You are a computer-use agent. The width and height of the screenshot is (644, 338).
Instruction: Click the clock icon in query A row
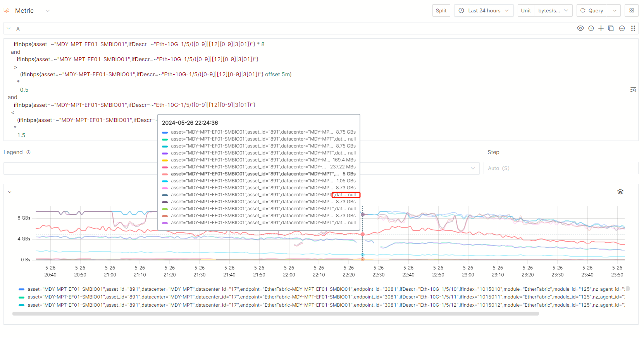tap(591, 28)
